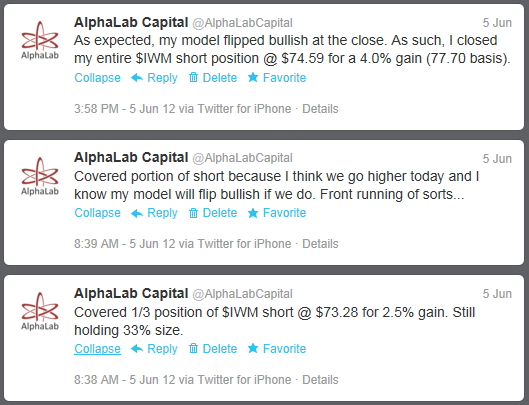Open Details of the 8:39 AM tweet
529x405 pixels.
coord(320,244)
